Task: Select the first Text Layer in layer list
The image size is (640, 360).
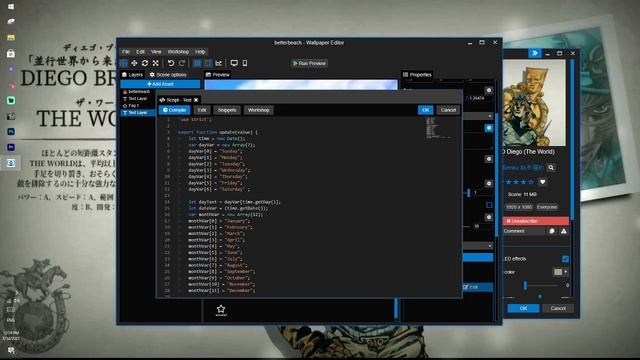Action: click(138, 99)
